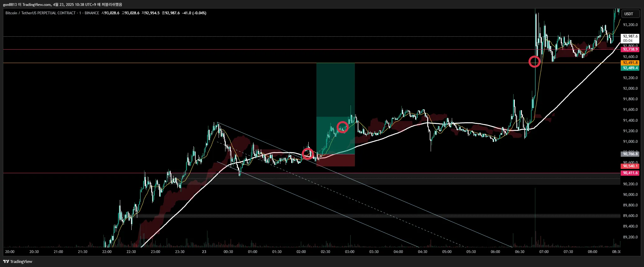Click the date label 23 on the time axis
Screen dimensions: 644x267
pos(204,252)
